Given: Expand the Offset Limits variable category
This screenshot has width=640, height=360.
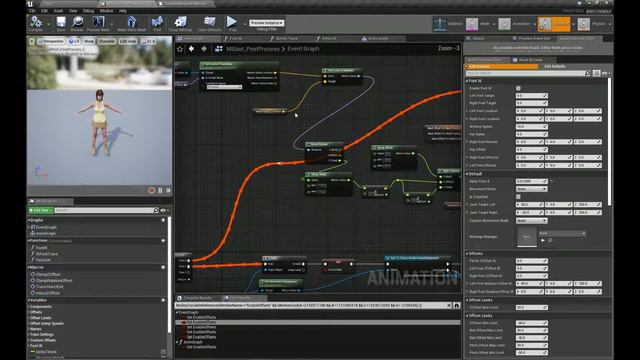Looking at the screenshot, I should [29, 318].
